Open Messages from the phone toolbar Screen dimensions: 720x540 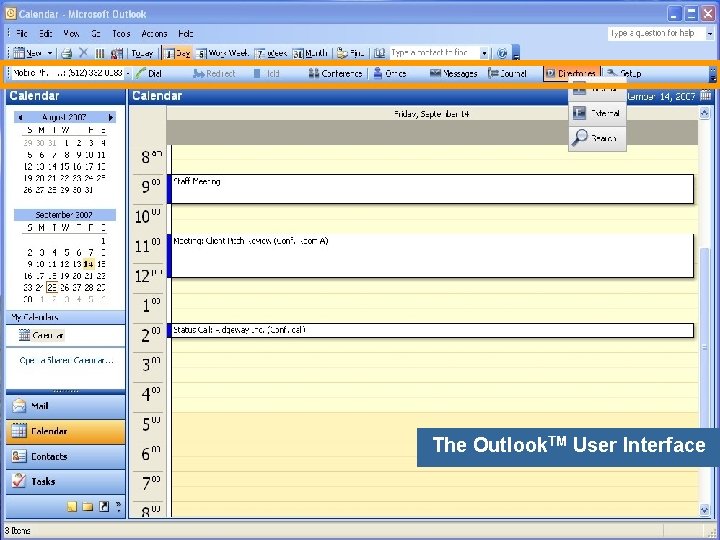[454, 73]
